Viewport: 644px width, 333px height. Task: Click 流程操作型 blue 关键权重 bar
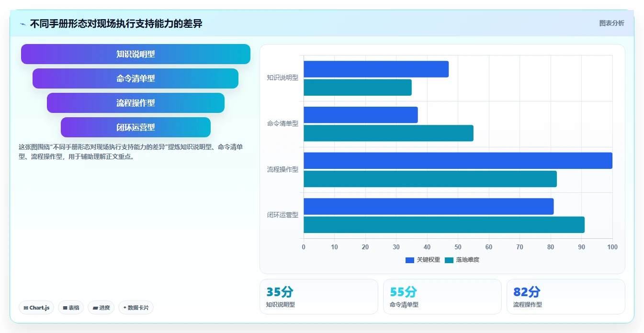(x=458, y=161)
